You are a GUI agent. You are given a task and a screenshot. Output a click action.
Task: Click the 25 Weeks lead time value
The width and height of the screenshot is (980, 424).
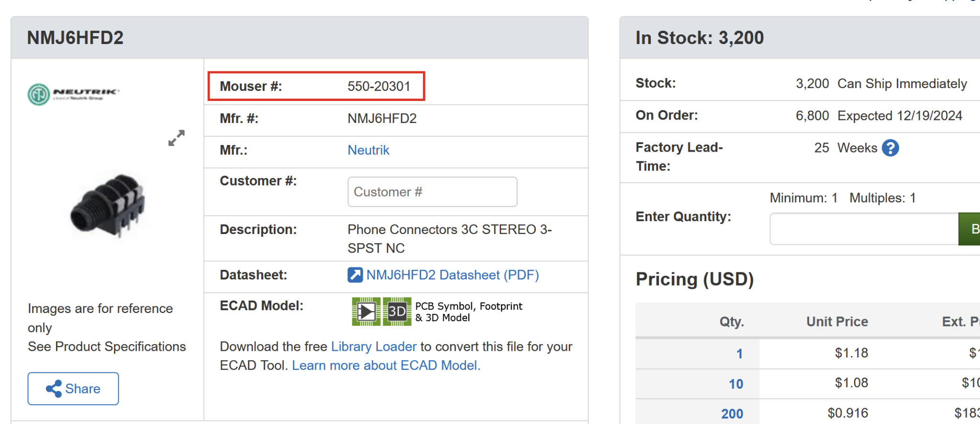click(846, 148)
